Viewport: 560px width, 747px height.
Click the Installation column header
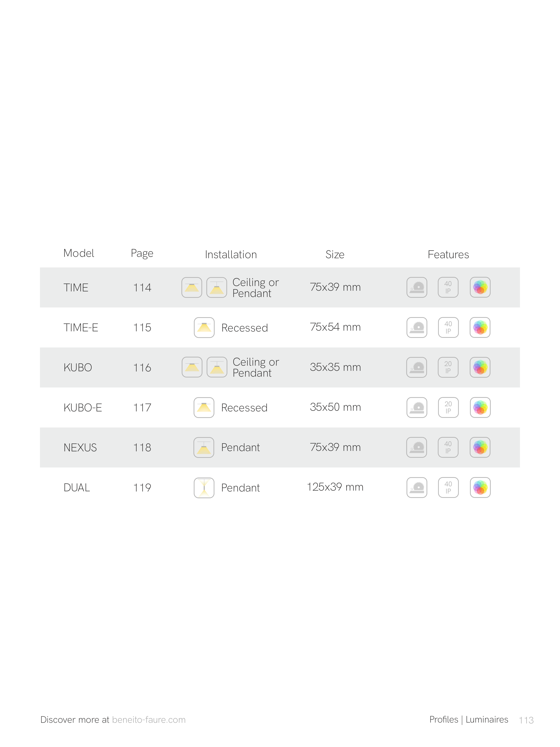231,254
